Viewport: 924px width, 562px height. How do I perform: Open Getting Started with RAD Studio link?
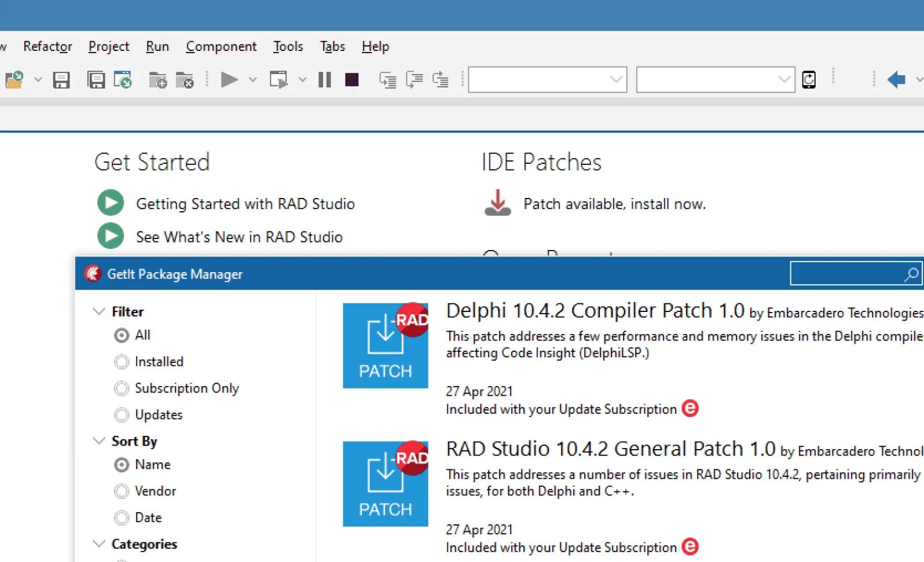tap(245, 204)
